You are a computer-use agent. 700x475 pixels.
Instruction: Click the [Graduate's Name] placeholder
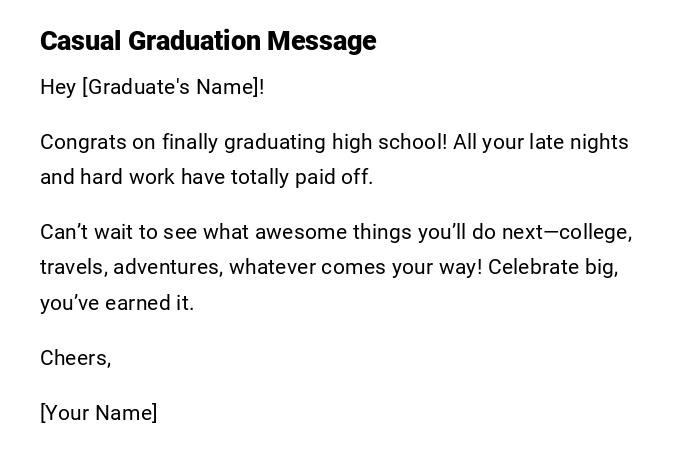coord(170,87)
